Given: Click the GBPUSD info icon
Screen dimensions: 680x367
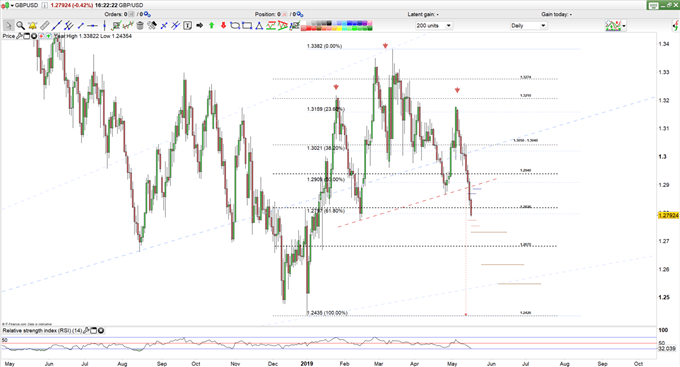Looking at the screenshot, I should click(x=44, y=5).
